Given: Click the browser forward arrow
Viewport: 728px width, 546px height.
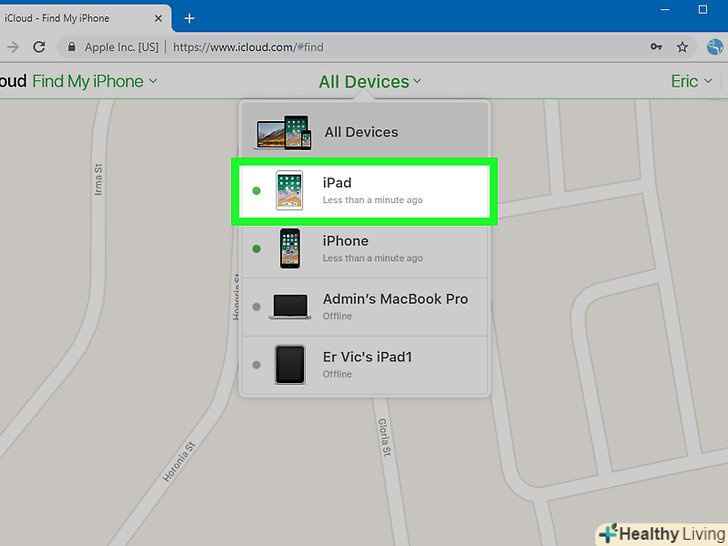Looking at the screenshot, I should [13, 47].
